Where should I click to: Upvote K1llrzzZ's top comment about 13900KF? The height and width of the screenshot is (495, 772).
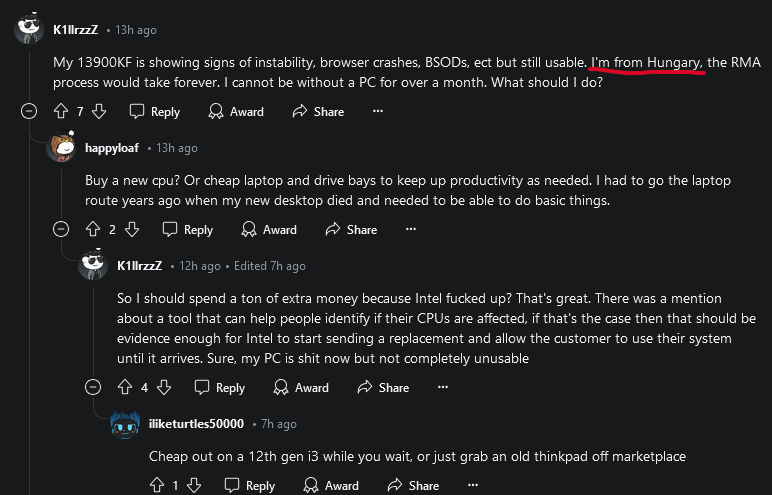click(x=61, y=111)
